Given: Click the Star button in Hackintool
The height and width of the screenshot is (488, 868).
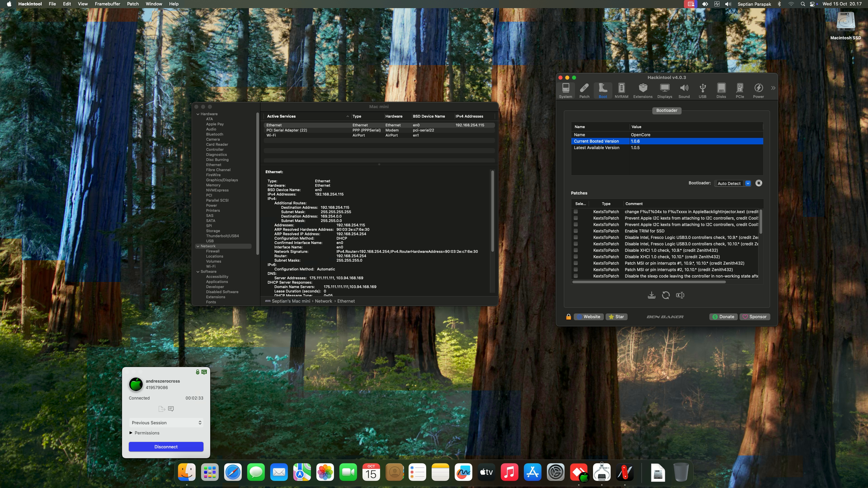Looking at the screenshot, I should tap(616, 317).
